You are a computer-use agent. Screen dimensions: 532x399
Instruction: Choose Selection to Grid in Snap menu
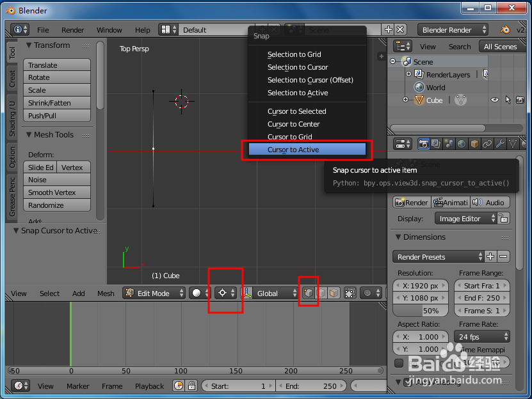(x=307, y=54)
